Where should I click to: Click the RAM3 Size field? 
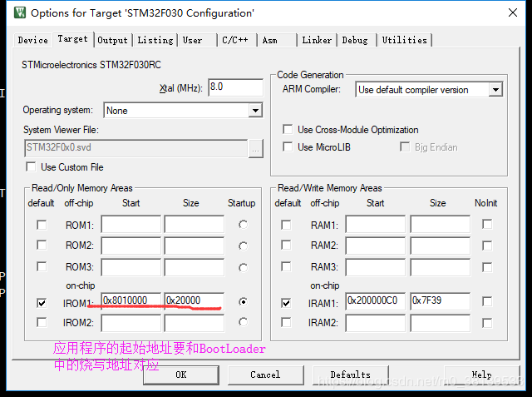[x=440, y=267]
